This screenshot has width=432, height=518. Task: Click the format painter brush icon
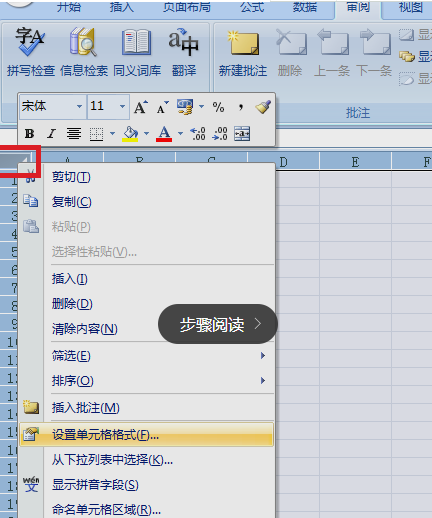coord(263,107)
